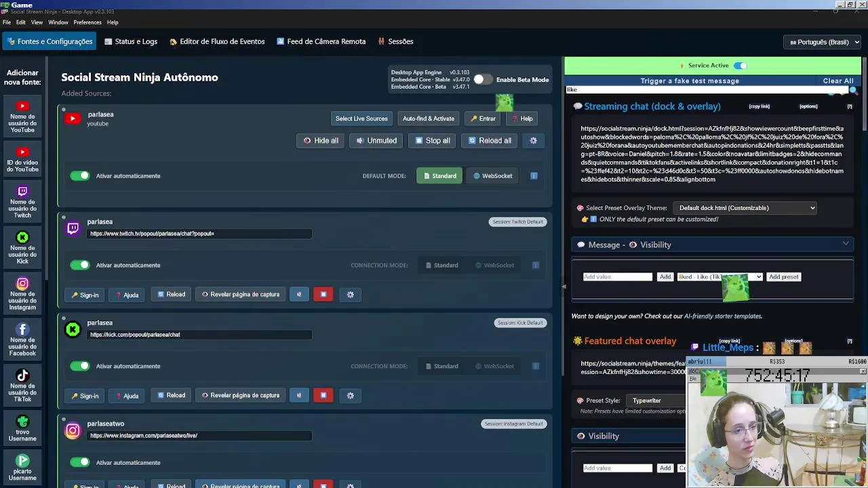Image resolution: width=868 pixels, height=488 pixels.
Task: Open the Português (Brasil) language dropdown
Action: (x=822, y=42)
